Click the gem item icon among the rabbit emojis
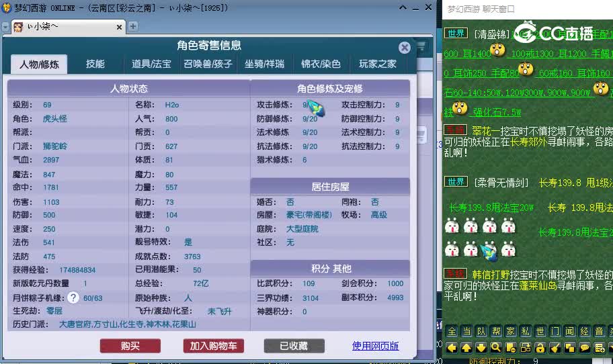Image resolution: width=613 pixels, height=364 pixels. 489,251
